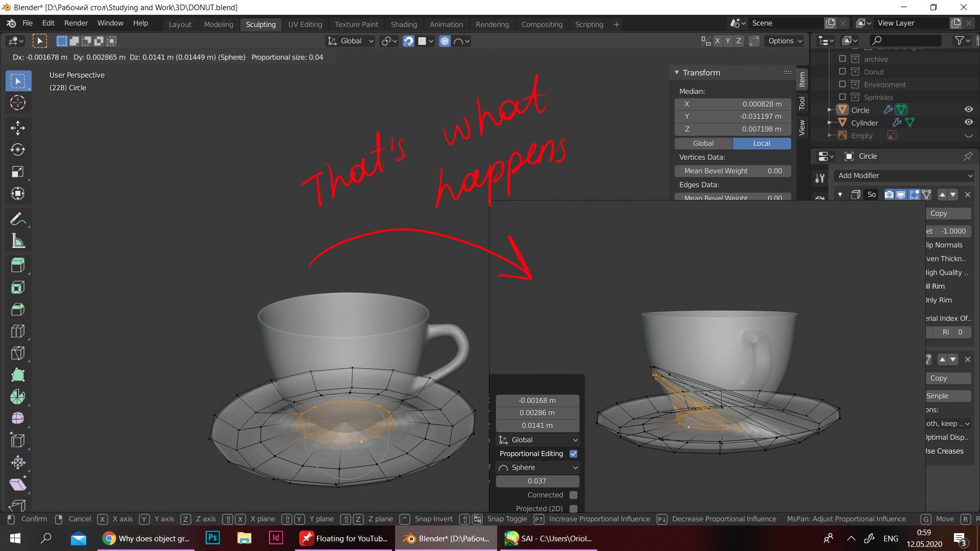Switch Median coordinates to Global

pyautogui.click(x=703, y=143)
